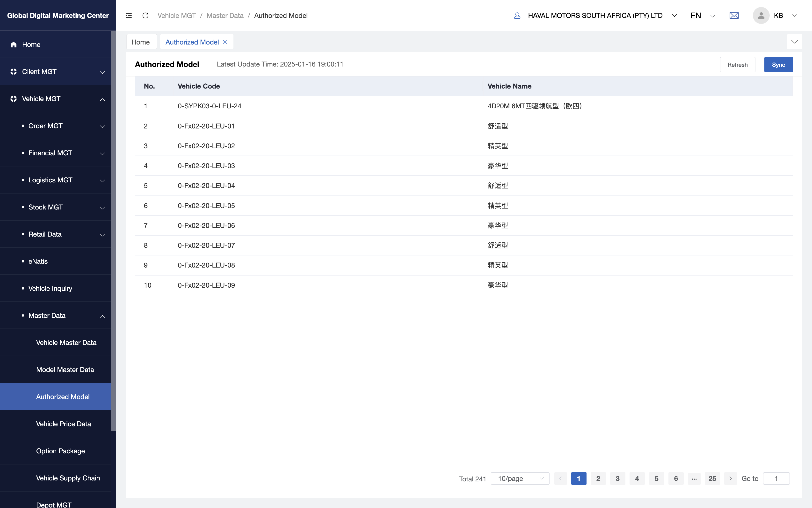Click the sidebar vertical scrollbar

113,231
